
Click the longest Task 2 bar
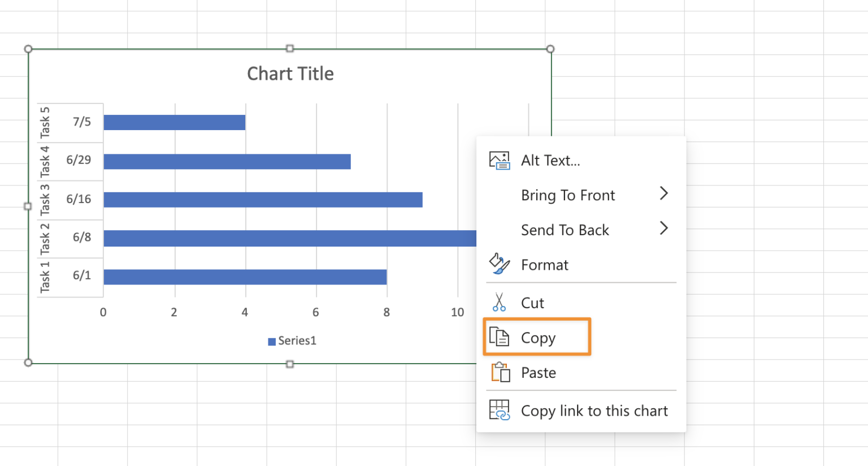pyautogui.click(x=283, y=238)
